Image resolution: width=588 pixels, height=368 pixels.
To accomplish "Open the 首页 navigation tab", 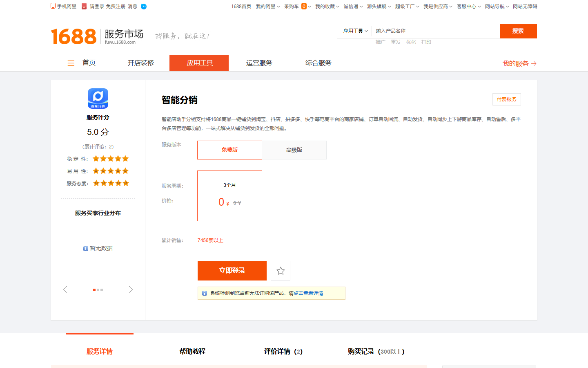I will (89, 63).
